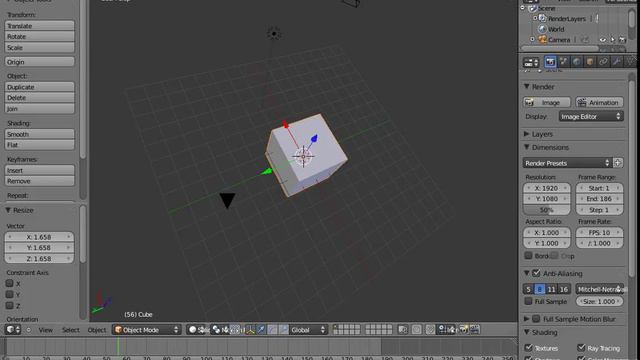Select 8 anti-aliasing samples

click(540, 289)
